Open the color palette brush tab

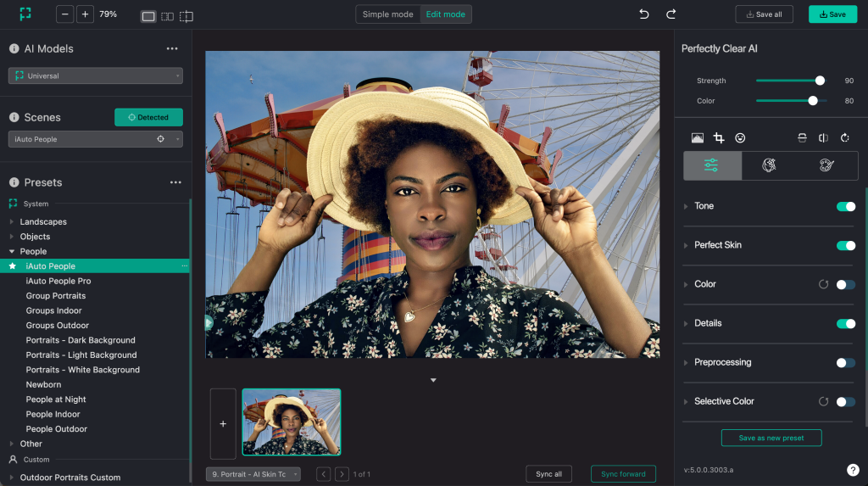[827, 166]
